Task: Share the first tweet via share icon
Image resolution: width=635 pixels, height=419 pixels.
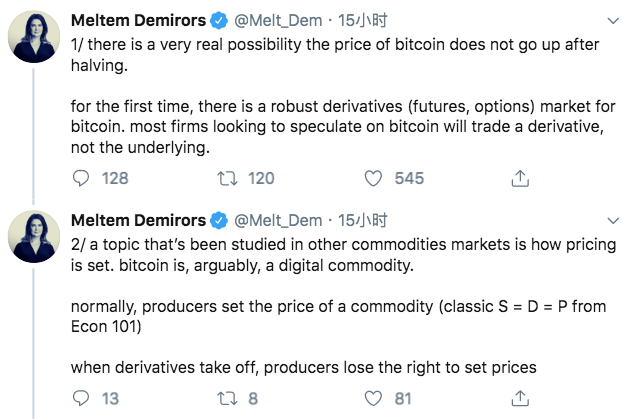Action: tap(520, 178)
